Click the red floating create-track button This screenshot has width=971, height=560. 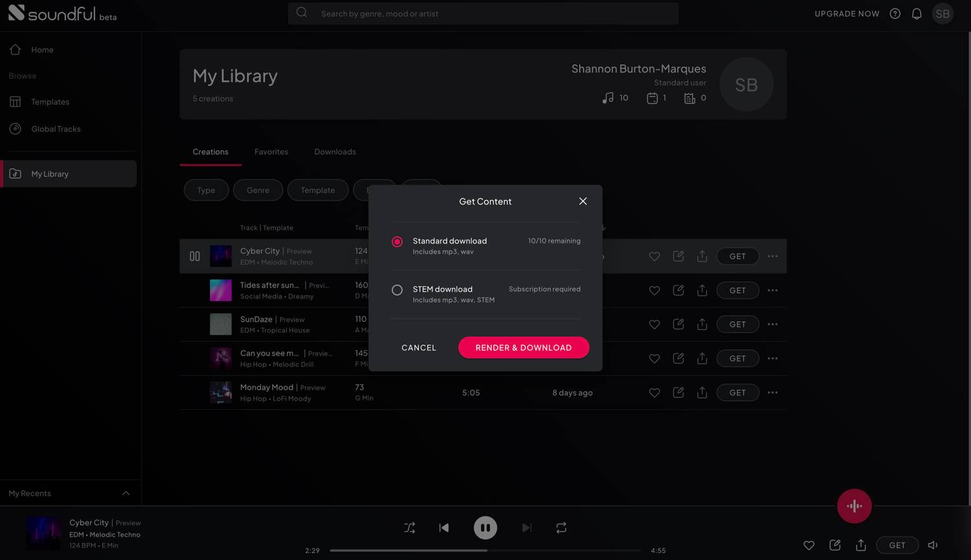(x=854, y=506)
